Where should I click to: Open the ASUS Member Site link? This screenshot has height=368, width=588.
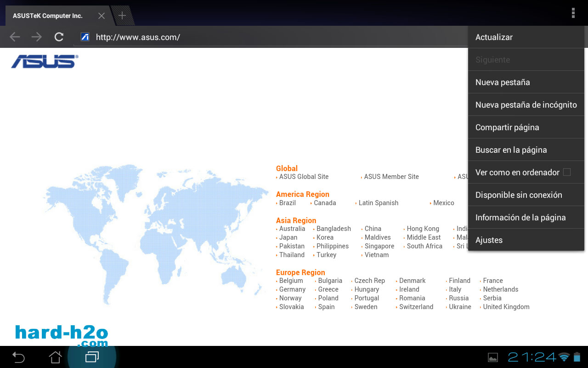[x=391, y=177]
